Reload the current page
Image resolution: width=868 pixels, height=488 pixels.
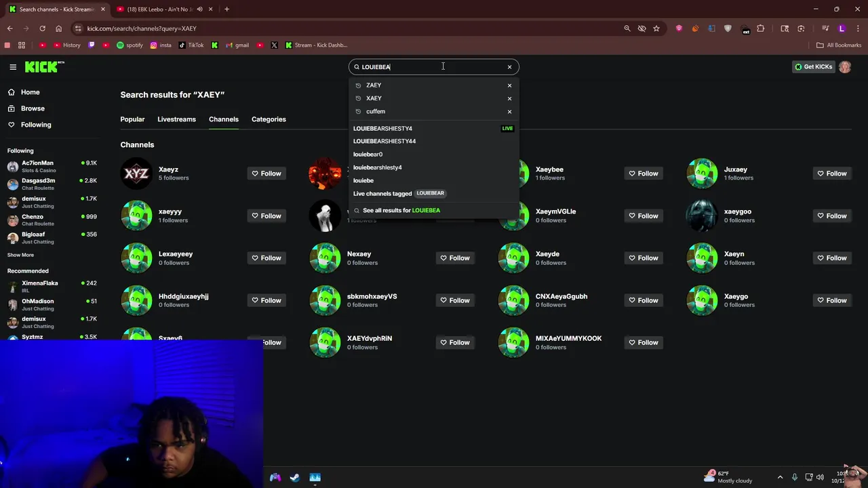[x=42, y=28]
